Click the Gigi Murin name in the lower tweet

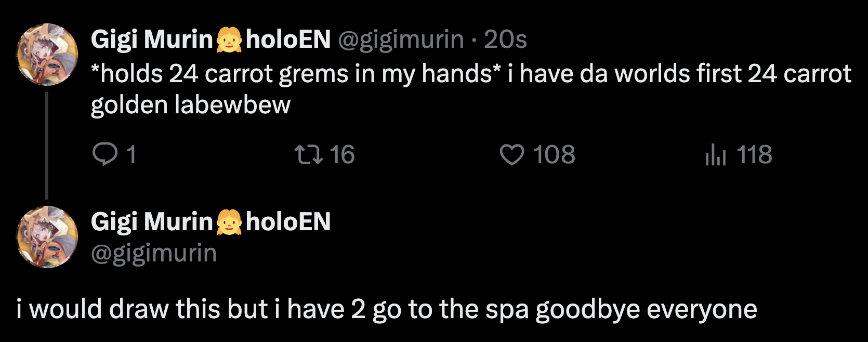pyautogui.click(x=152, y=222)
